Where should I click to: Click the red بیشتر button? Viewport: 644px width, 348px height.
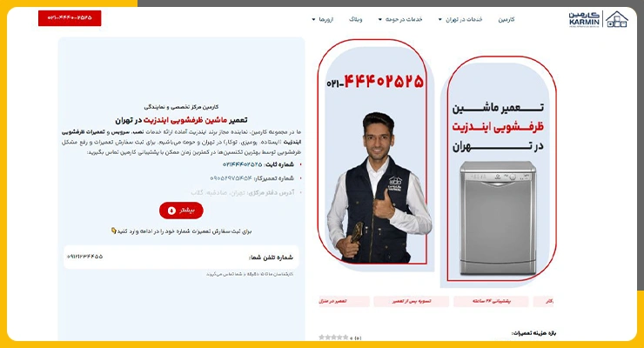click(181, 211)
